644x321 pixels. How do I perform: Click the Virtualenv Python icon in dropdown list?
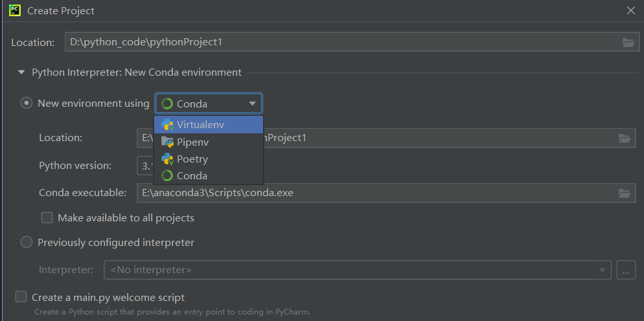click(167, 125)
